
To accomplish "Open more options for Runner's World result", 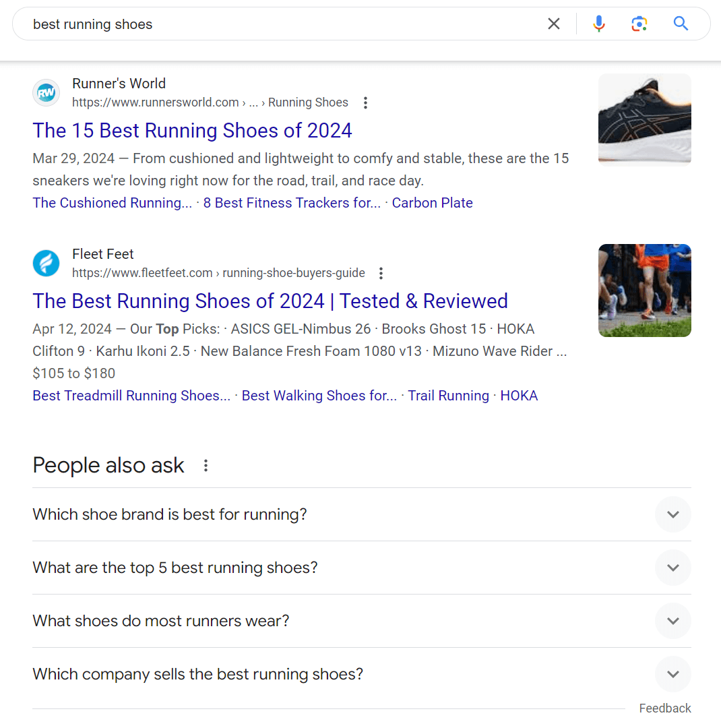I will [x=365, y=102].
